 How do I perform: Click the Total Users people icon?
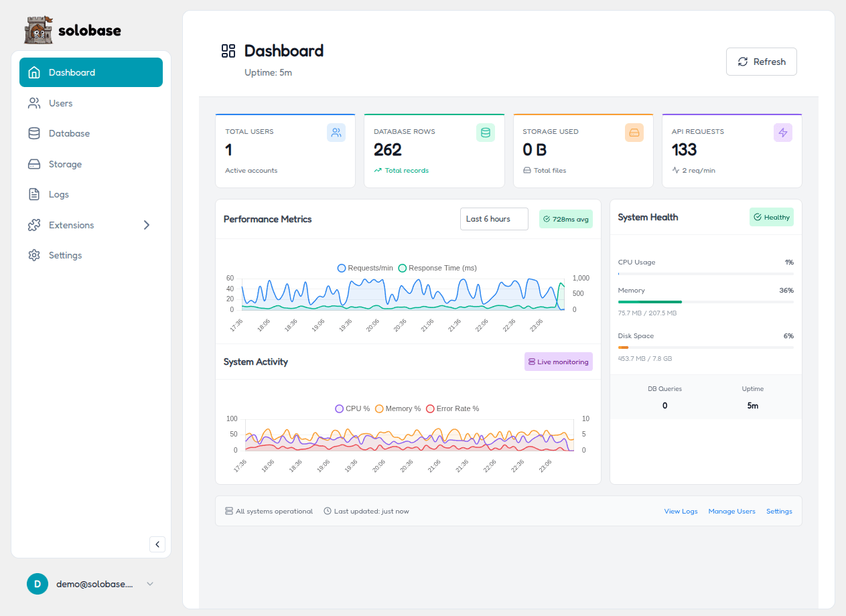tap(336, 133)
